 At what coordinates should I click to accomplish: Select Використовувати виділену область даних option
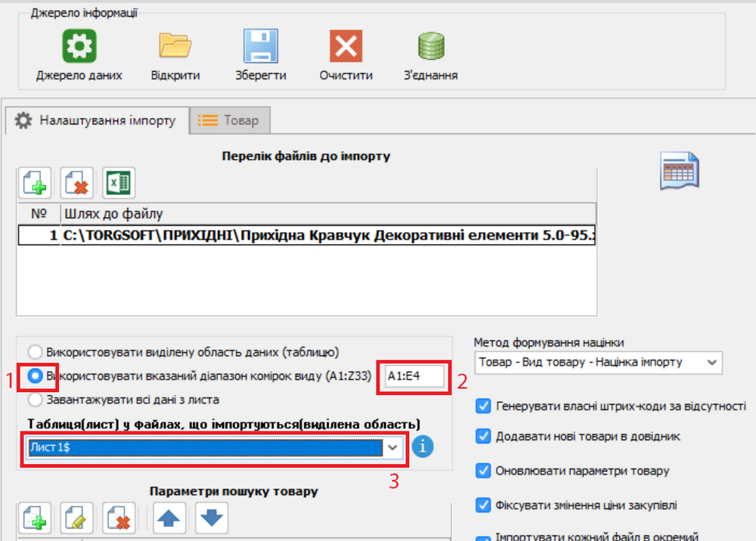pos(36,351)
